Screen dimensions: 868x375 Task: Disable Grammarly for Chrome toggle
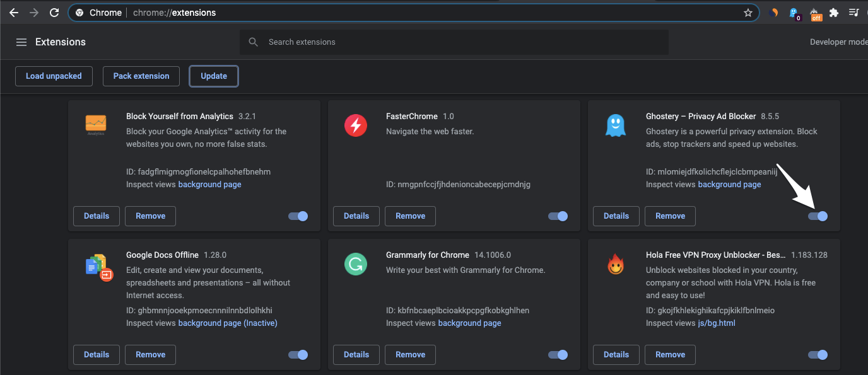(x=558, y=355)
